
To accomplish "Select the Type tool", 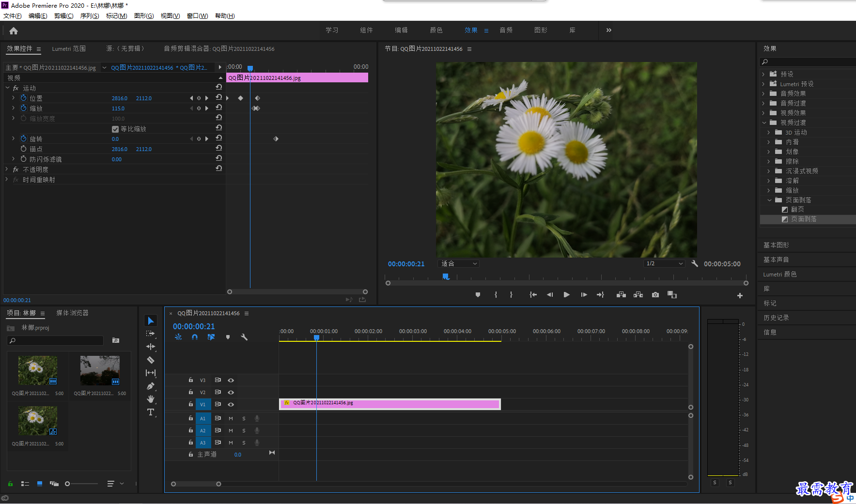I will (151, 412).
